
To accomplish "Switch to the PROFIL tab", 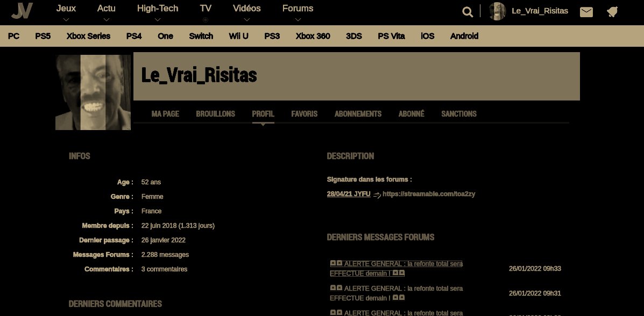I will (x=263, y=114).
